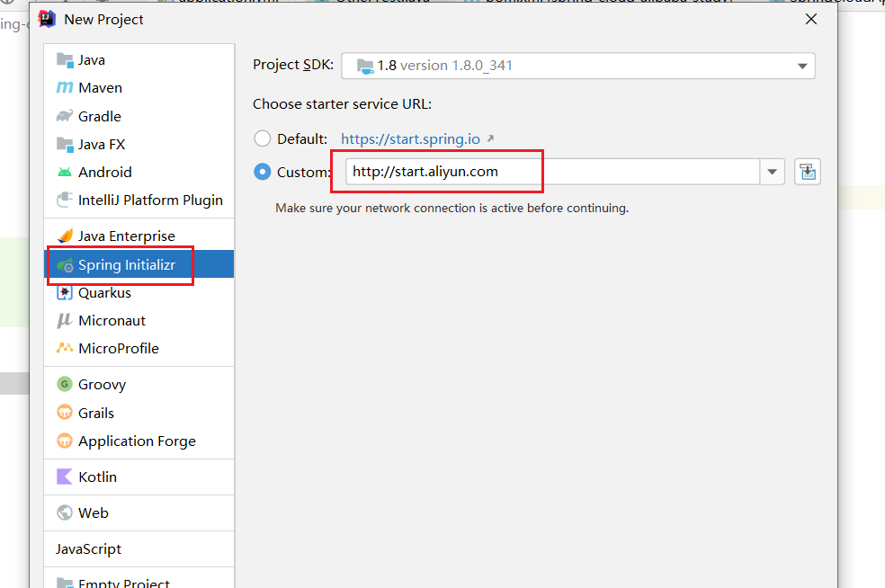Open the Project SDK dropdown
This screenshot has height=588, width=885.
coord(802,66)
